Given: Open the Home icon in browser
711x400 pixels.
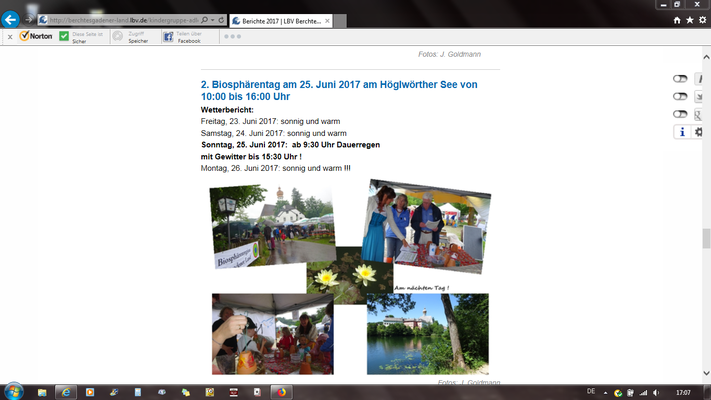Looking at the screenshot, I should point(677,20).
